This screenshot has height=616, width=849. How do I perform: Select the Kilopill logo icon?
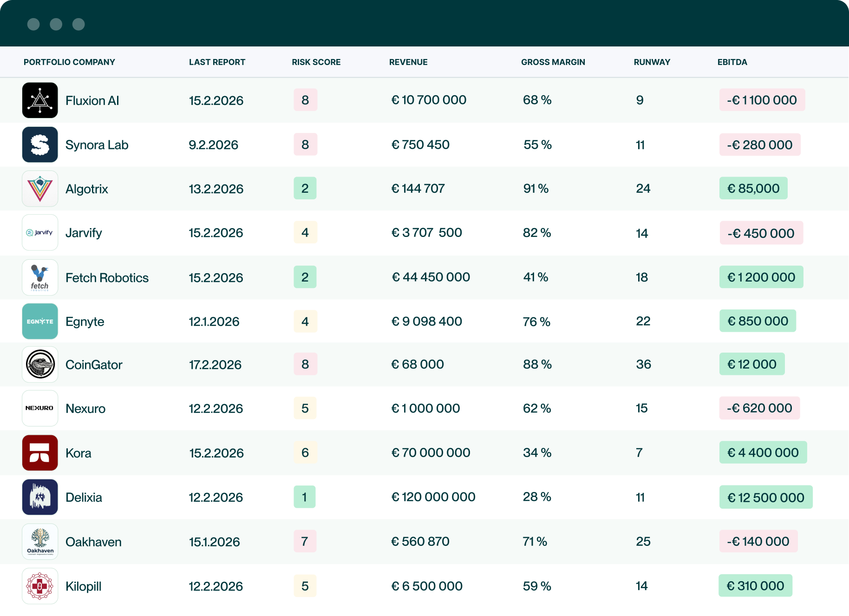point(40,586)
